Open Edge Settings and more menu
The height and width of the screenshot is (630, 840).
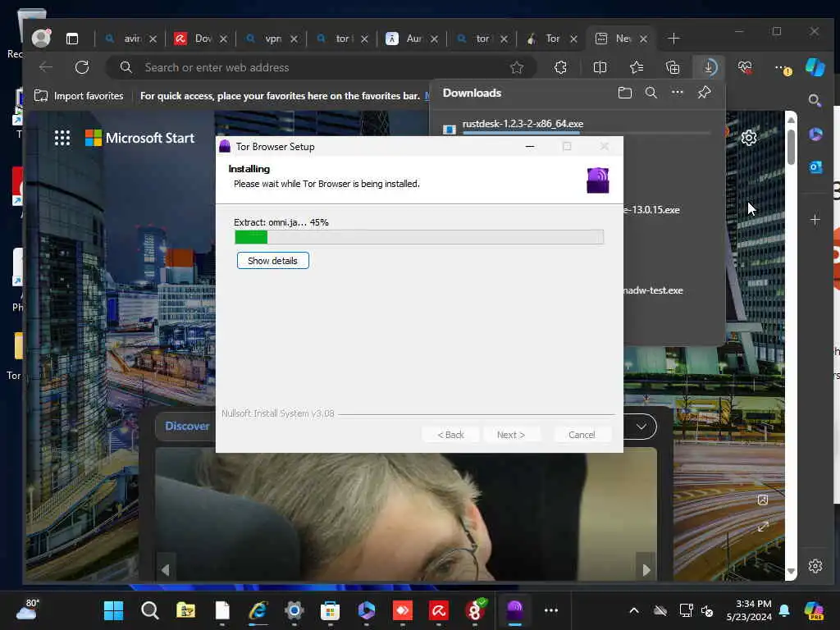pyautogui.click(x=782, y=67)
